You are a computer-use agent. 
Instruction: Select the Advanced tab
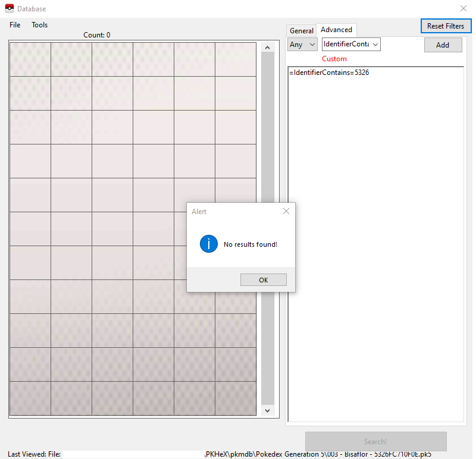[x=336, y=29]
